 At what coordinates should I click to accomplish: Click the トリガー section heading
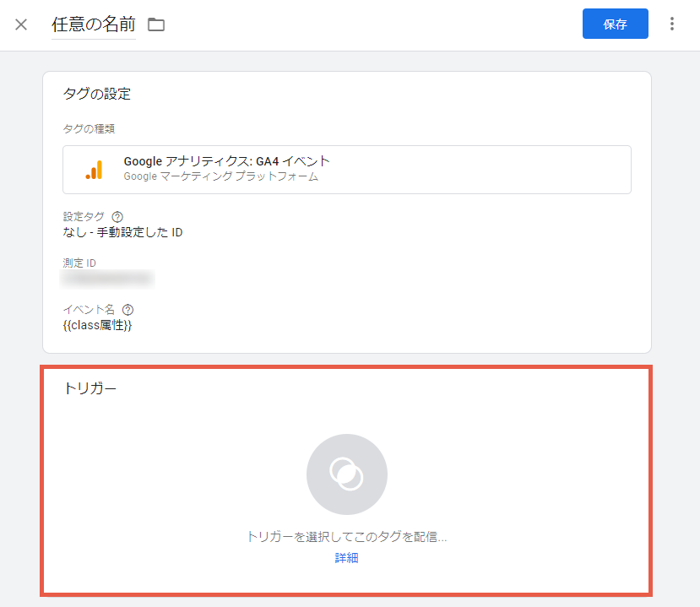pos(90,388)
